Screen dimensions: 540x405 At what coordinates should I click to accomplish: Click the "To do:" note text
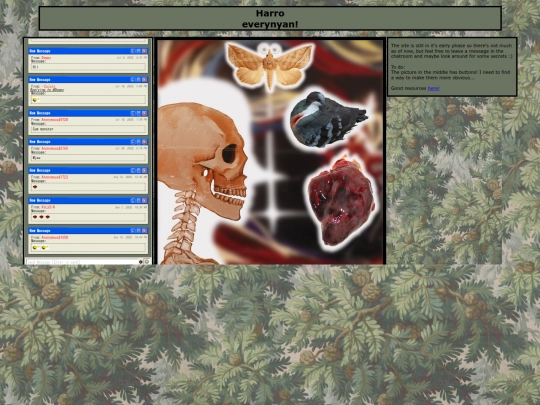tap(398, 67)
